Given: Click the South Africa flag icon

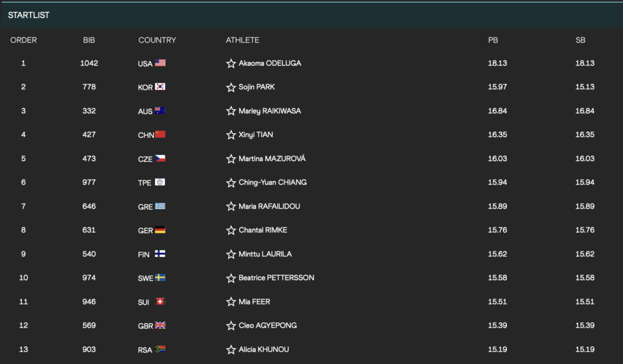Looking at the screenshot, I should [x=160, y=349].
